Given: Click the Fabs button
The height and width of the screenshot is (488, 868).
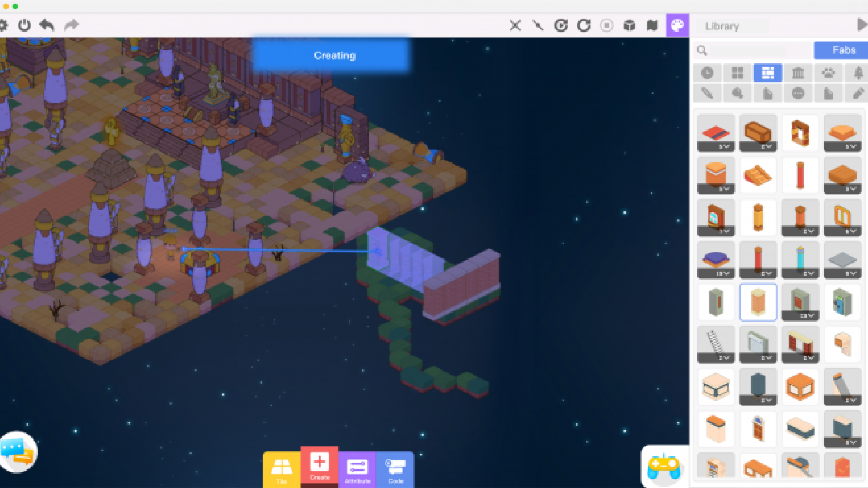Looking at the screenshot, I should point(843,50).
